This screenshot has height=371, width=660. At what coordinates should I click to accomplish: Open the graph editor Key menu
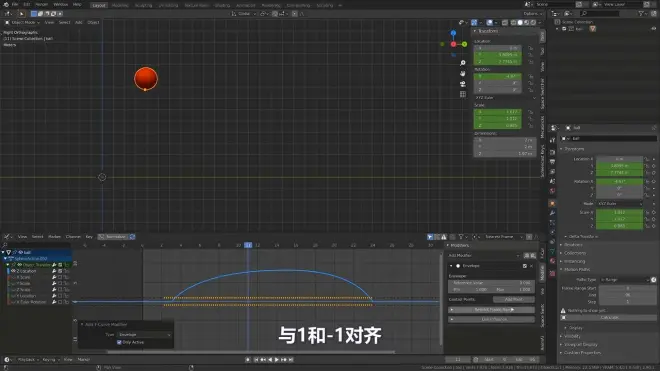(x=89, y=237)
